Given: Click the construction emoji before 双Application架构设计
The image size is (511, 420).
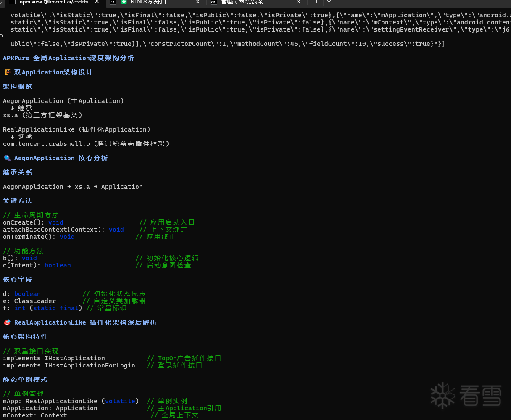Looking at the screenshot, I should coord(7,72).
